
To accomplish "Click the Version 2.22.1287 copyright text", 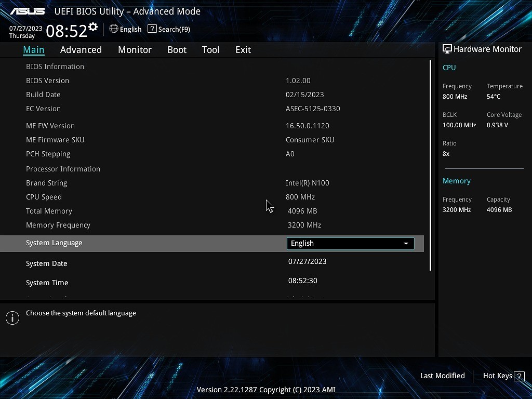I will point(266,390).
